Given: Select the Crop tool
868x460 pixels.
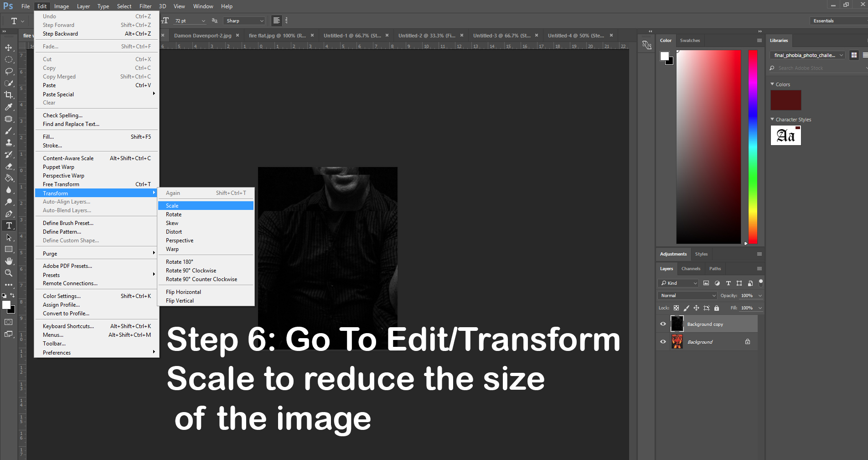Looking at the screenshot, I should tap(9, 95).
